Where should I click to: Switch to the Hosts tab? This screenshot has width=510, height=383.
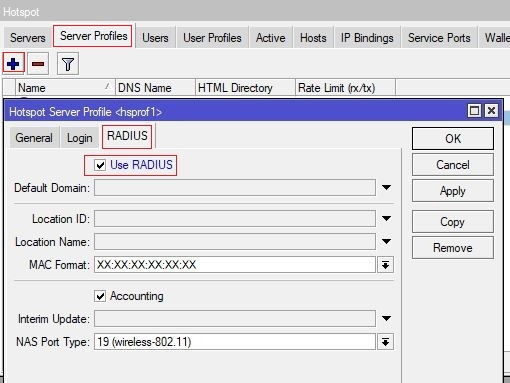[x=313, y=38]
